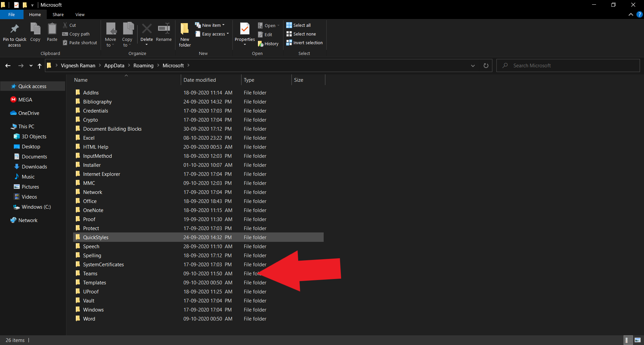Click Select none

pyautogui.click(x=301, y=34)
